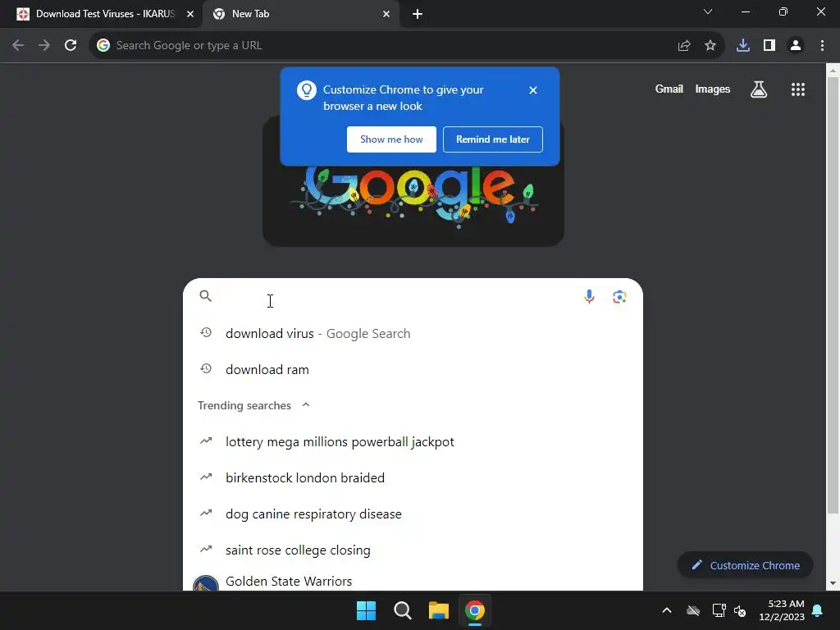The width and height of the screenshot is (840, 630).
Task: Click the scrollbar down arrow
Action: point(833,583)
